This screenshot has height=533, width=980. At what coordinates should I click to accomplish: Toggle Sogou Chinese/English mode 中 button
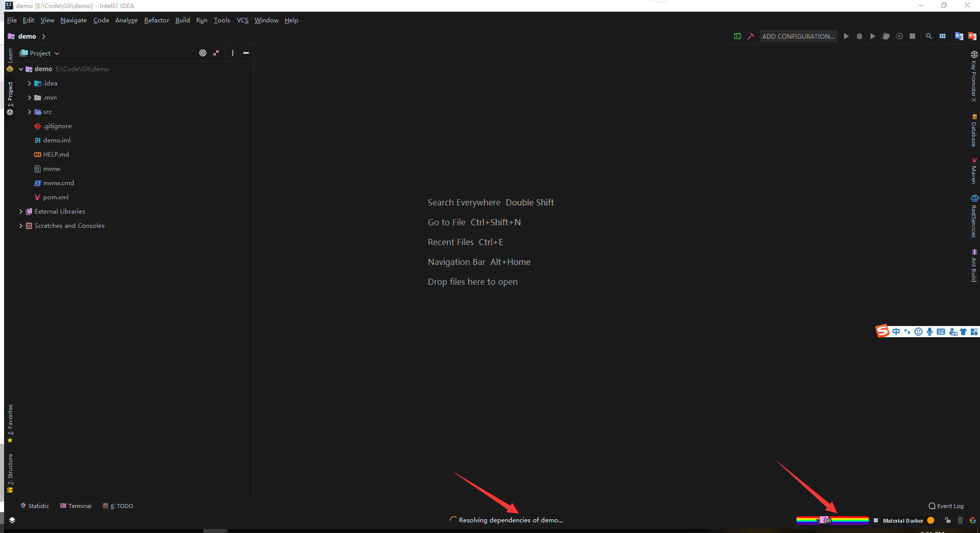[x=896, y=332]
